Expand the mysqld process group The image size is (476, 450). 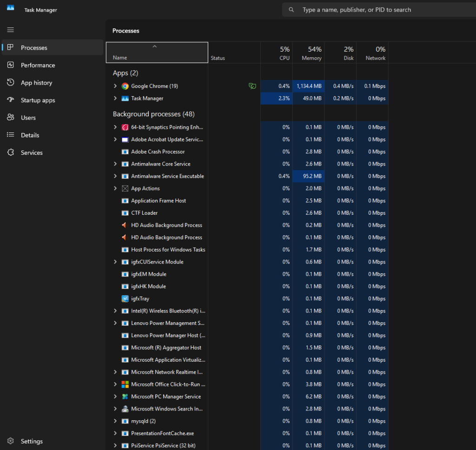pyautogui.click(x=115, y=421)
